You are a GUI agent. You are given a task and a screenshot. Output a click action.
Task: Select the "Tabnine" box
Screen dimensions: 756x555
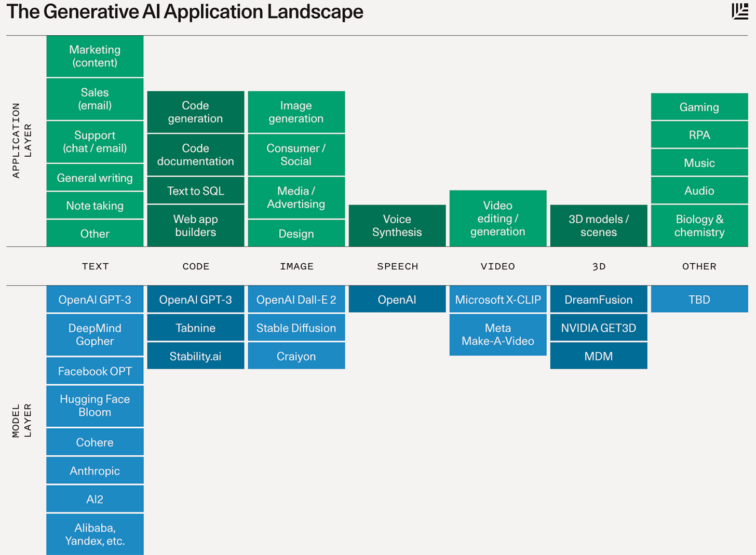click(196, 328)
